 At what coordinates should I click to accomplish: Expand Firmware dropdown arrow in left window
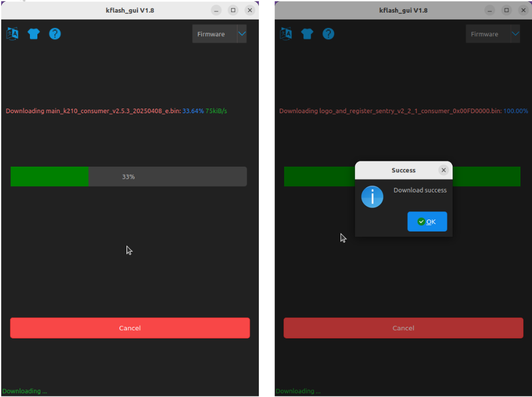[x=242, y=33]
